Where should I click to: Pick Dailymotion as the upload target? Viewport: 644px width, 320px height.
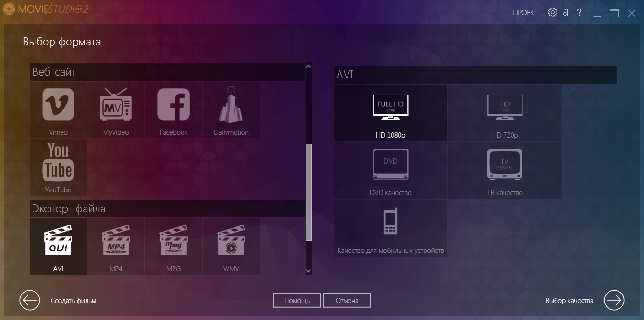(231, 110)
